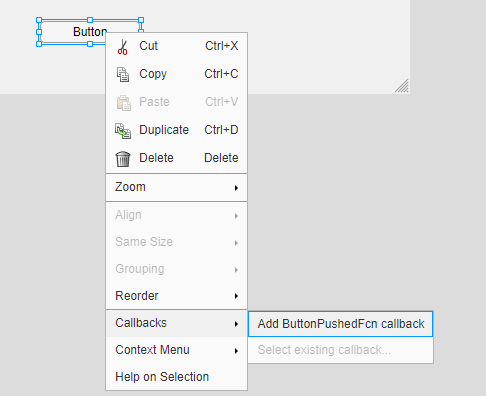This screenshot has width=486, height=396.
Task: Open the Callbacks submenu arrow
Action: (x=236, y=324)
